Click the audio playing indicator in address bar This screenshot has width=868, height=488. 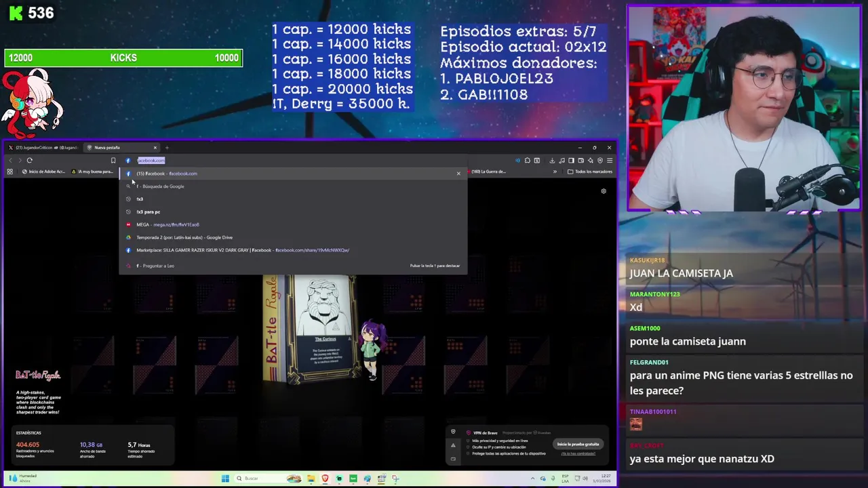click(518, 161)
